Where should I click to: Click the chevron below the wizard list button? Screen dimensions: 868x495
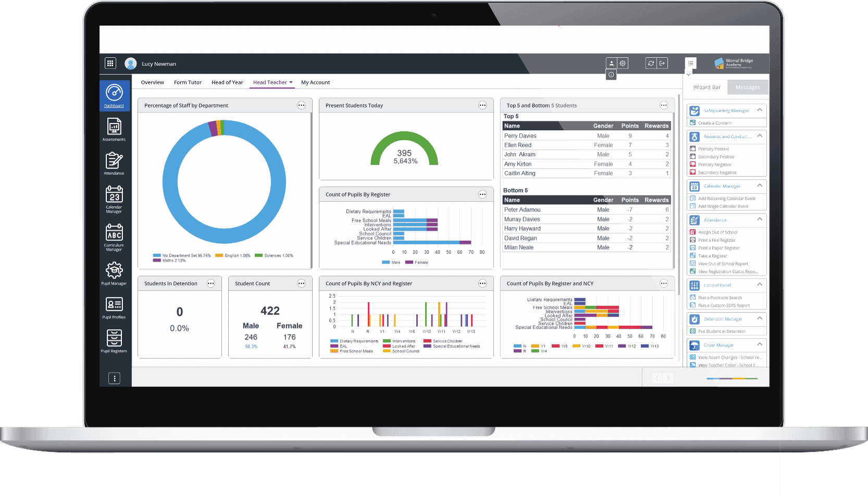point(688,75)
